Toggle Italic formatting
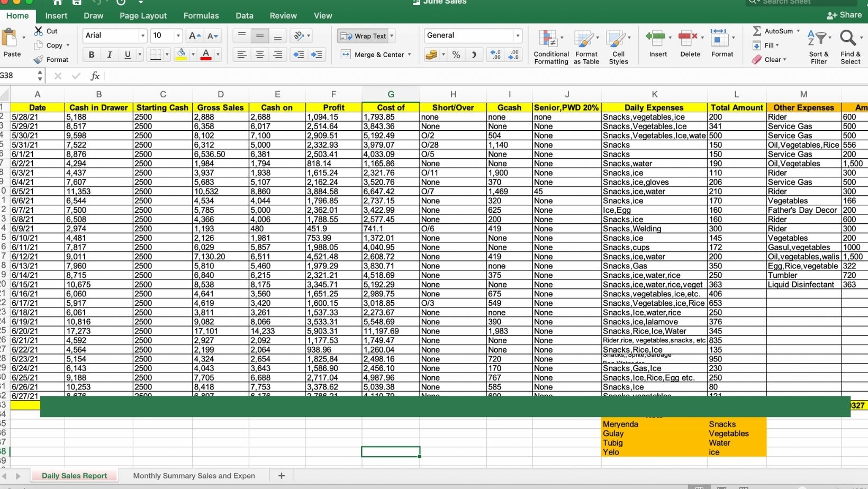This screenshot has height=489, width=868. [x=109, y=55]
